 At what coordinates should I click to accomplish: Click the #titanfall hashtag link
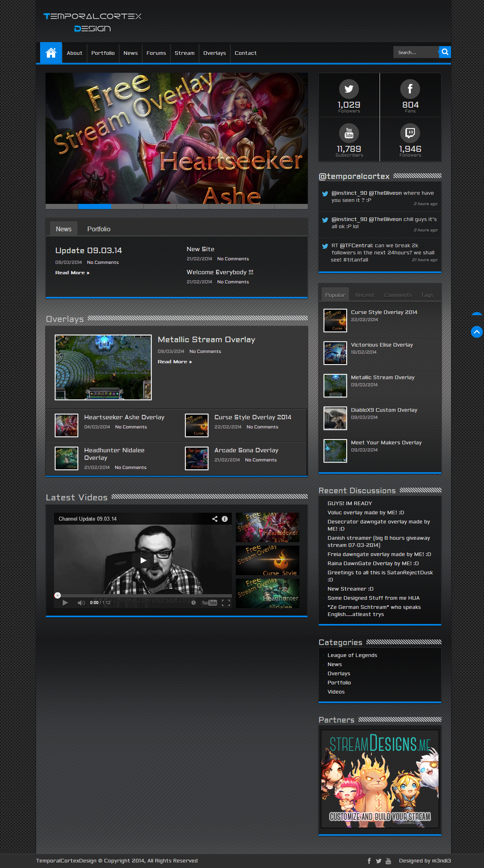click(355, 260)
